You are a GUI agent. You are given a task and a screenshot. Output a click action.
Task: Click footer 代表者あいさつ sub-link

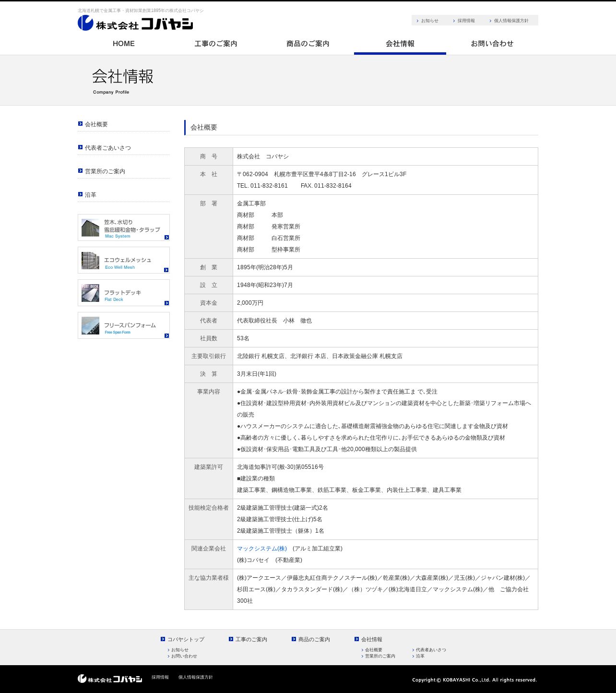tap(431, 650)
